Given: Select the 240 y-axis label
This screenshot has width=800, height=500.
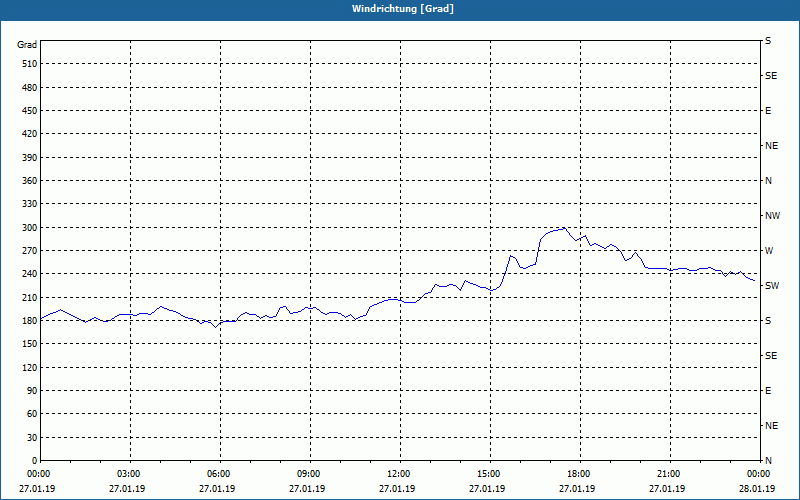Looking at the screenshot, I should tap(30, 274).
